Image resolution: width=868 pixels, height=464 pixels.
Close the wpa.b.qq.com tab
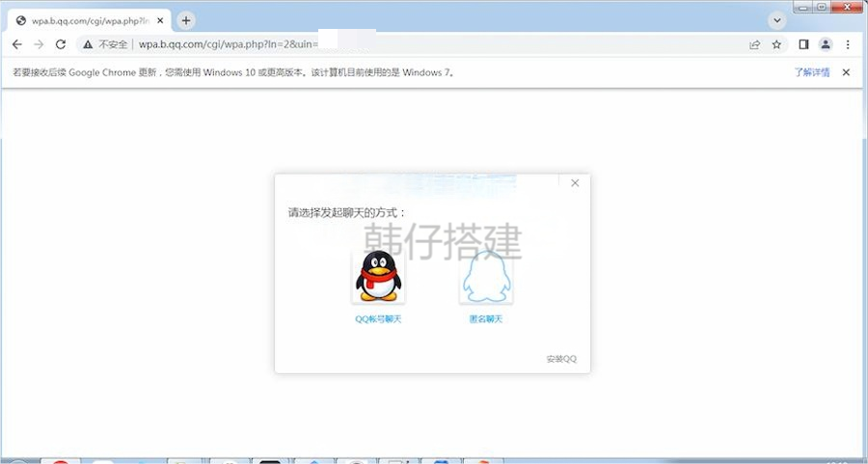160,21
